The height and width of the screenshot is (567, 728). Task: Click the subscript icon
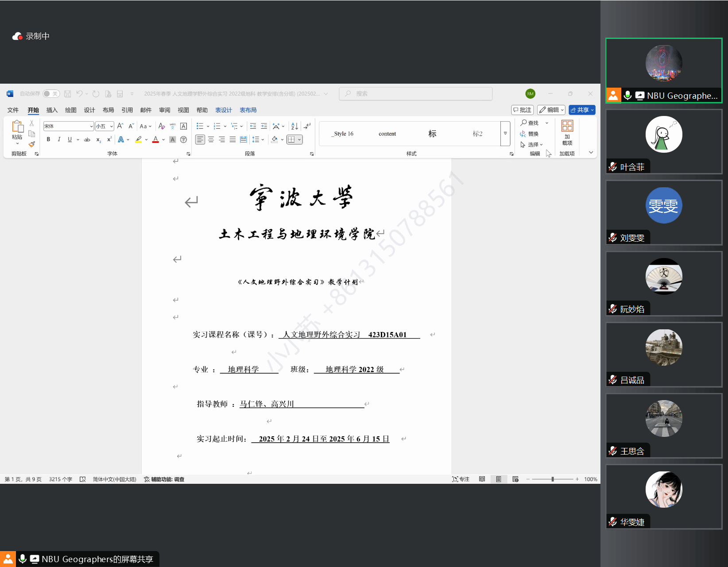(98, 139)
